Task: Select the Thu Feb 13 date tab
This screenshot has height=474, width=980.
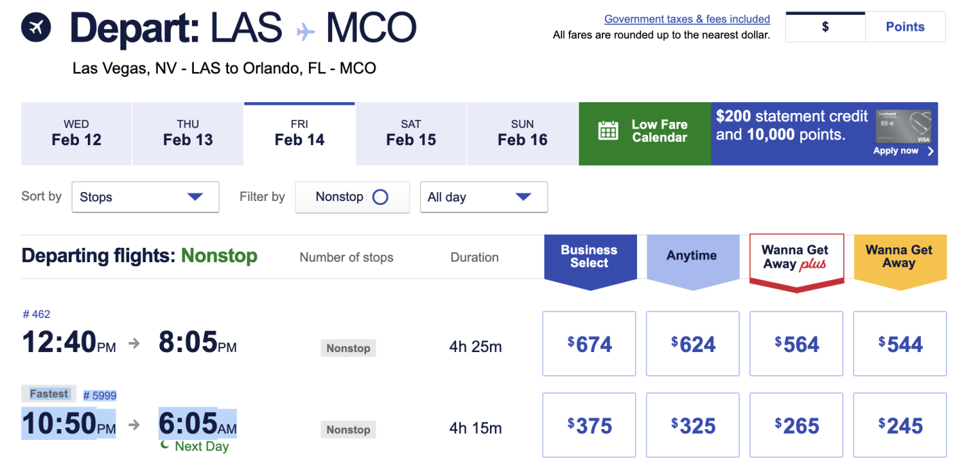Action: point(188,133)
